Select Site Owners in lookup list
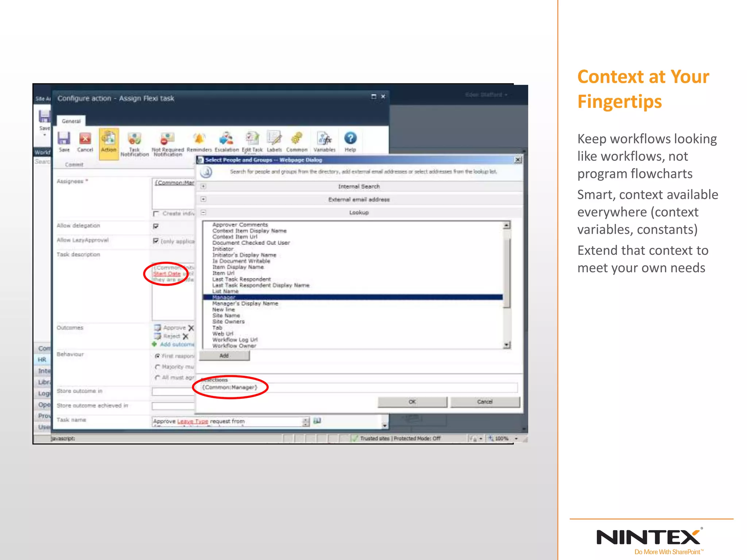This screenshot has width=747, height=560. pyautogui.click(x=228, y=322)
